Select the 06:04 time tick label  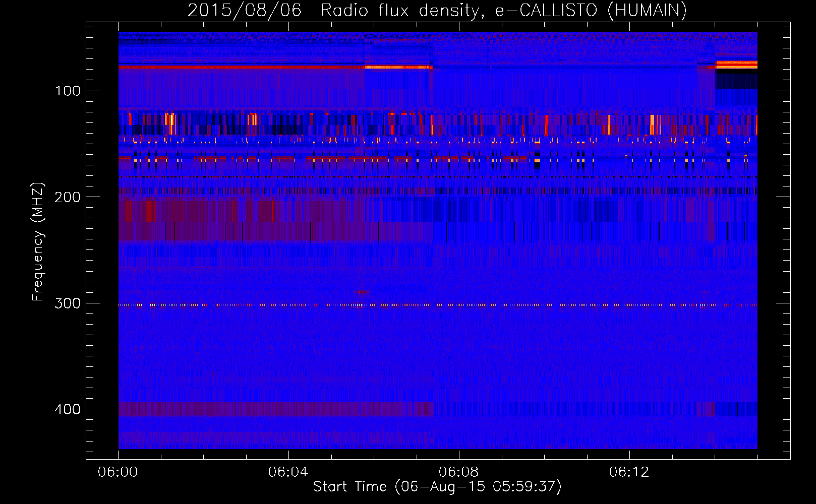(288, 472)
